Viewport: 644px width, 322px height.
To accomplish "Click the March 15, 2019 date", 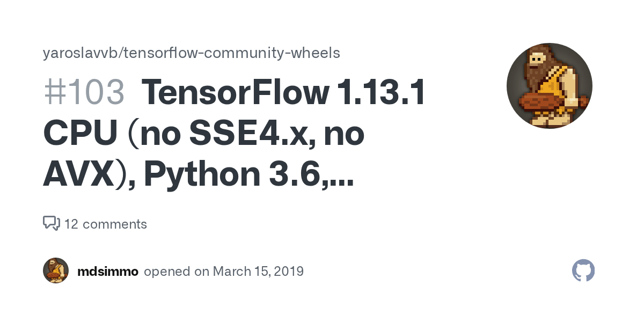I will pyautogui.click(x=258, y=272).
